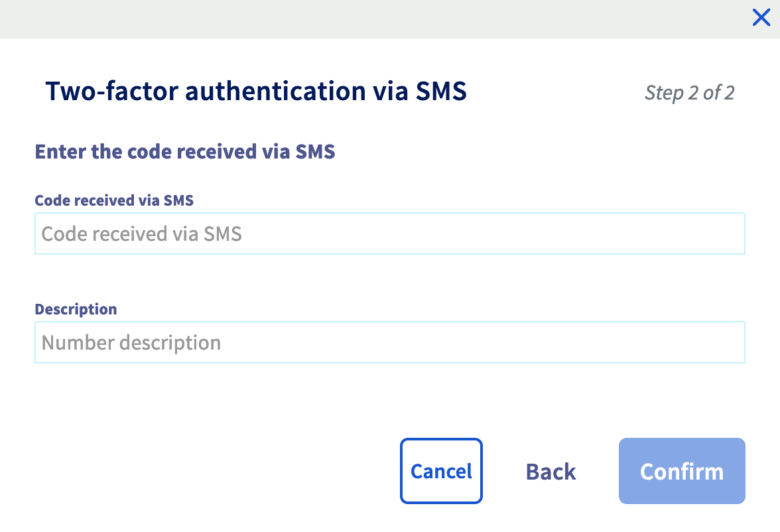This screenshot has width=780, height=532.
Task: Click the Description field placeholder text
Action: 131,342
